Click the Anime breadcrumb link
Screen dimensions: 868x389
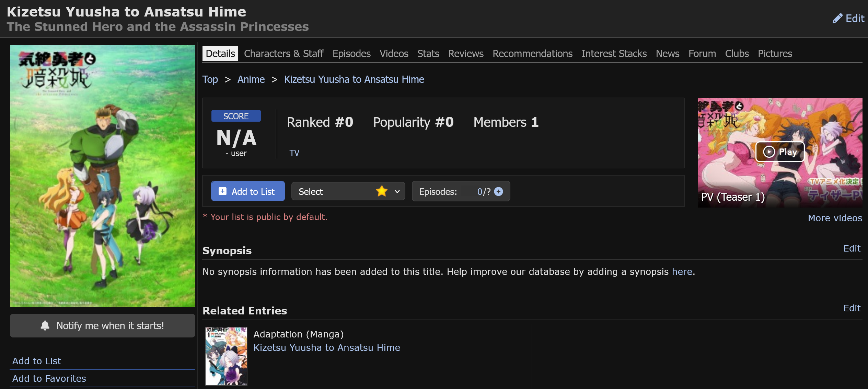pyautogui.click(x=251, y=79)
